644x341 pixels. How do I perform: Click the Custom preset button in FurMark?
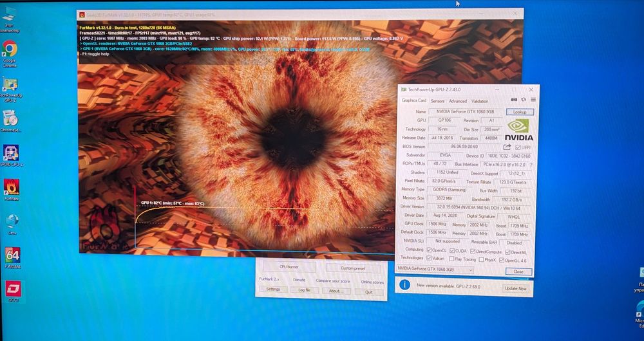353,268
